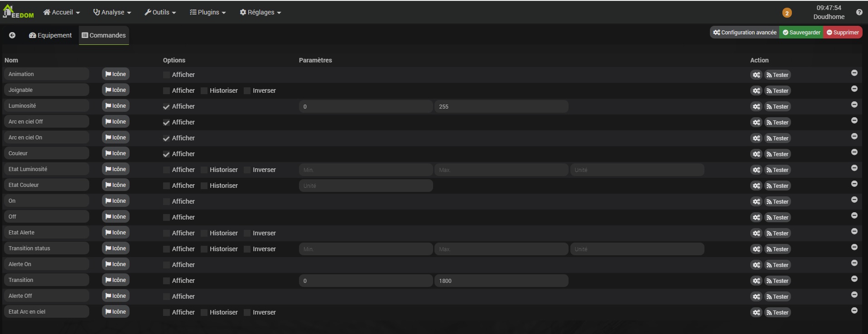The image size is (868, 334).
Task: Switch to the Equipement tab
Action: [x=50, y=35]
